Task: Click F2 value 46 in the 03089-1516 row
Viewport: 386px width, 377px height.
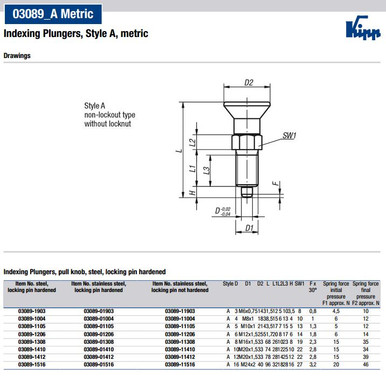Action: [x=366, y=365]
